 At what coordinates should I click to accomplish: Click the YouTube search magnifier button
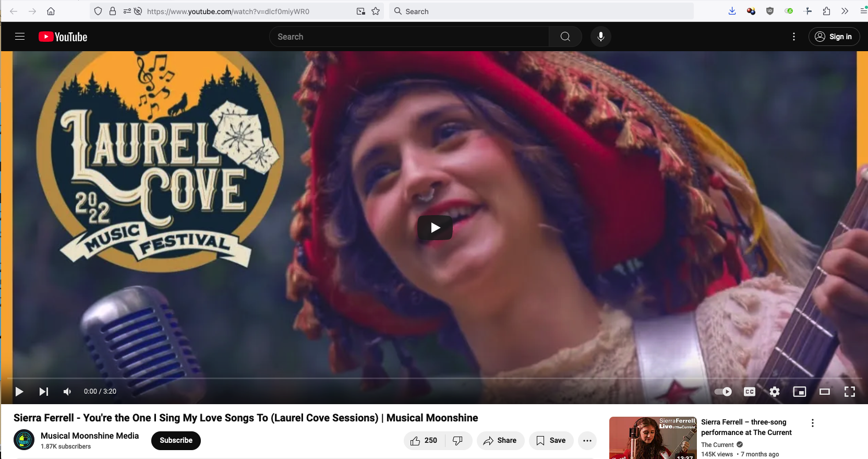[565, 37]
